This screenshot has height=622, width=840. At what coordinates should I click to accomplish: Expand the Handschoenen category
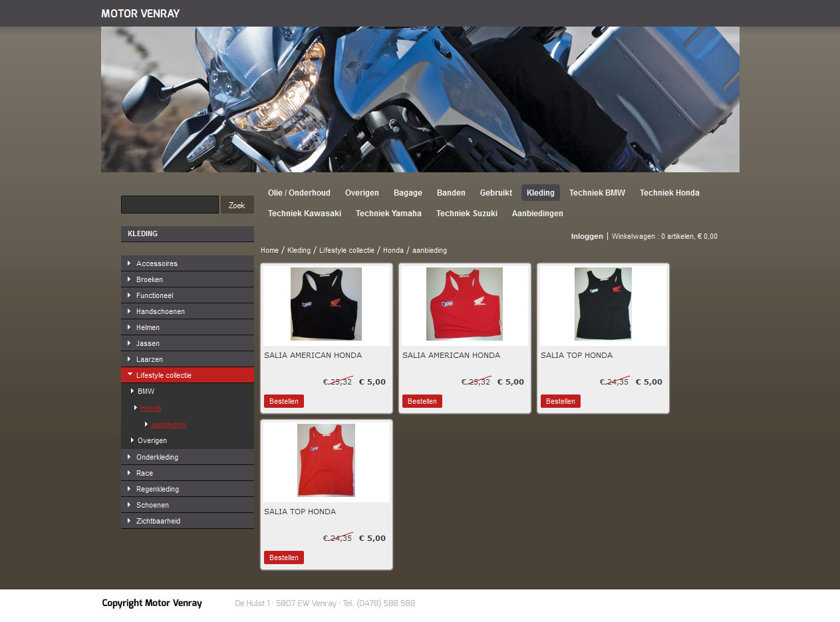click(188, 311)
